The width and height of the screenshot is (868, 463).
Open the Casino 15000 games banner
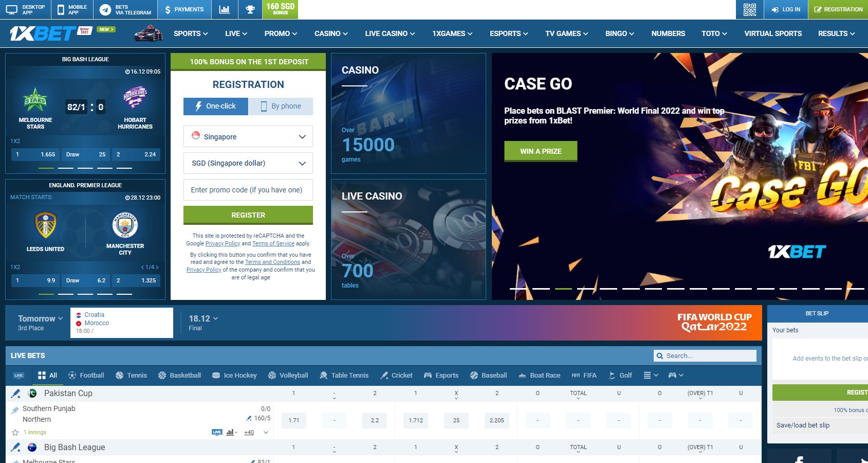pyautogui.click(x=409, y=113)
